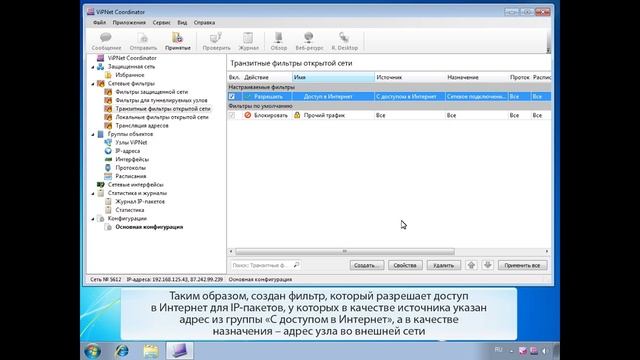Launch the R. Desktop toolbar icon
This screenshot has width=640, height=360.
pos(344,41)
